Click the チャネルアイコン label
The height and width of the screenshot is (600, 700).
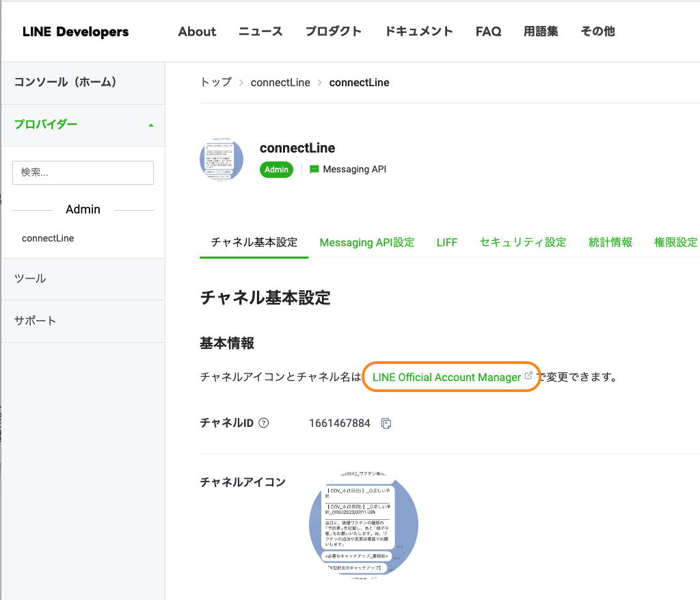tap(243, 482)
